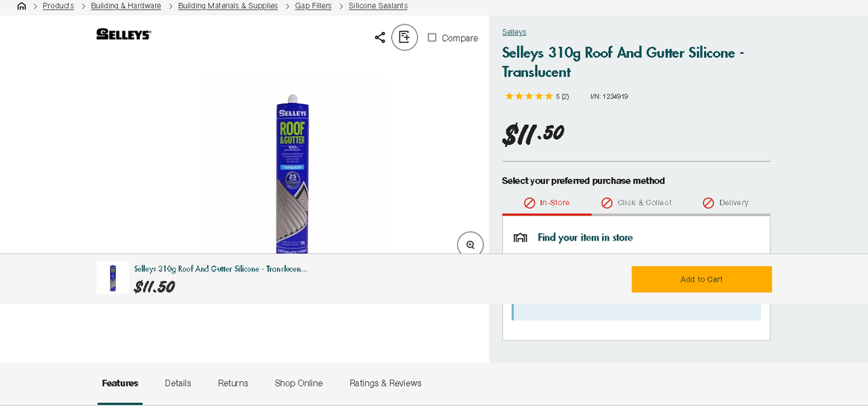Screen dimensions: 868x416
Task: Switch to the Ratings & Reviews tab
Action: coord(385,383)
